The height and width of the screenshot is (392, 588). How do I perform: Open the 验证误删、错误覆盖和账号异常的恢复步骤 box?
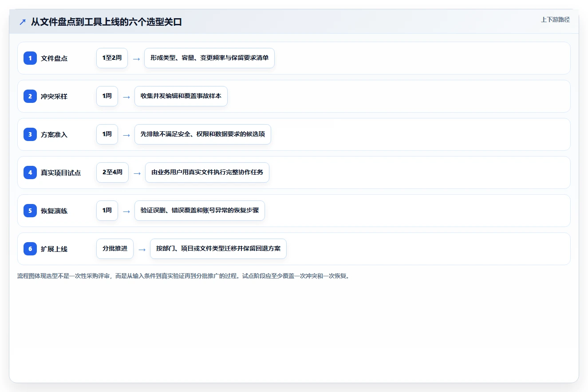pyautogui.click(x=200, y=211)
